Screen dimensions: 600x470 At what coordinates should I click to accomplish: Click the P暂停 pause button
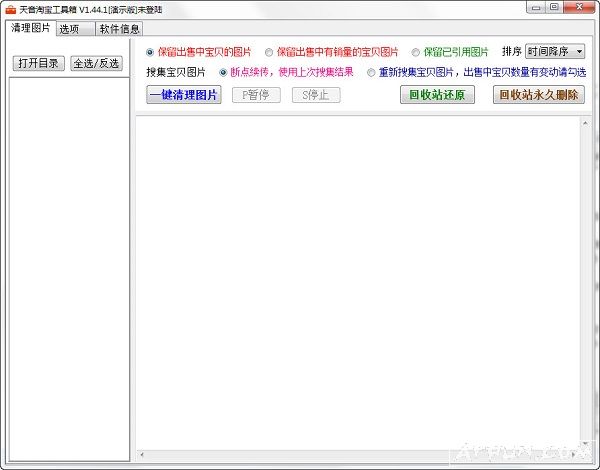256,95
